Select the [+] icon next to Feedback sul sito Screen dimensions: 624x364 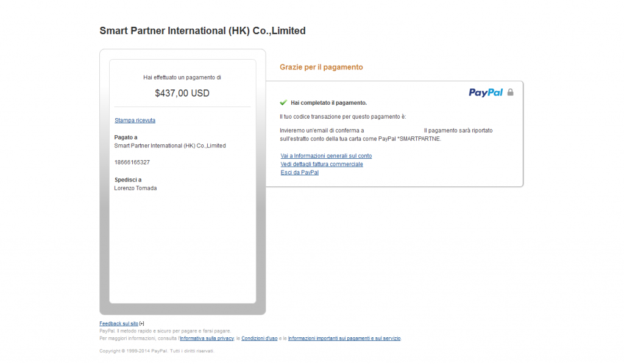click(x=141, y=323)
